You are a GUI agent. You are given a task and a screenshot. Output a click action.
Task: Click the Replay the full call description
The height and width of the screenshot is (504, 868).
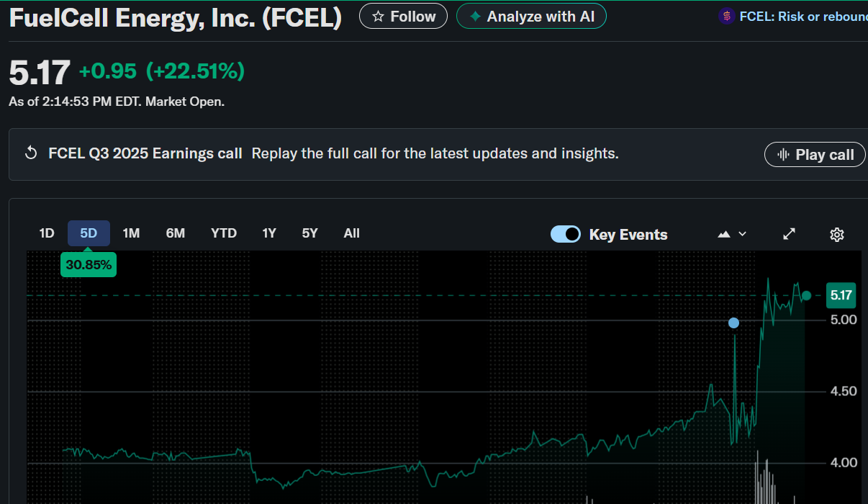coord(435,153)
